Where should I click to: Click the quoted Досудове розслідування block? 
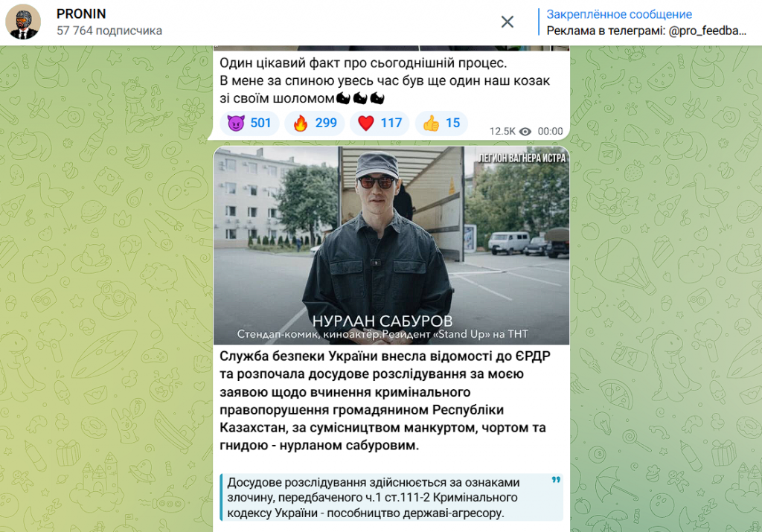[391, 498]
